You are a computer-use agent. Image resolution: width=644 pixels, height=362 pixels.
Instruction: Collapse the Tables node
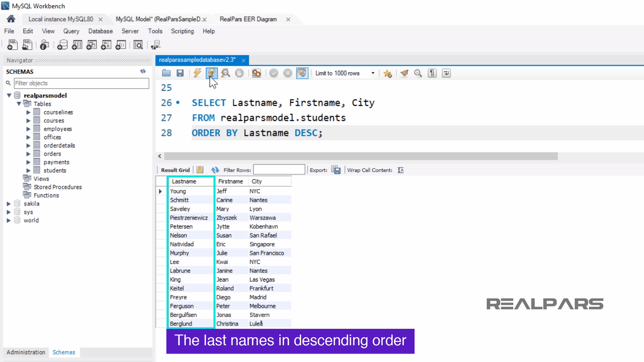19,104
